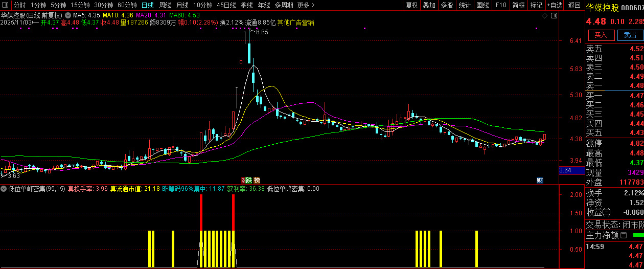The width and height of the screenshot is (644, 269).
Task: Select the 1分钟 period tab
Action: click(38, 5)
